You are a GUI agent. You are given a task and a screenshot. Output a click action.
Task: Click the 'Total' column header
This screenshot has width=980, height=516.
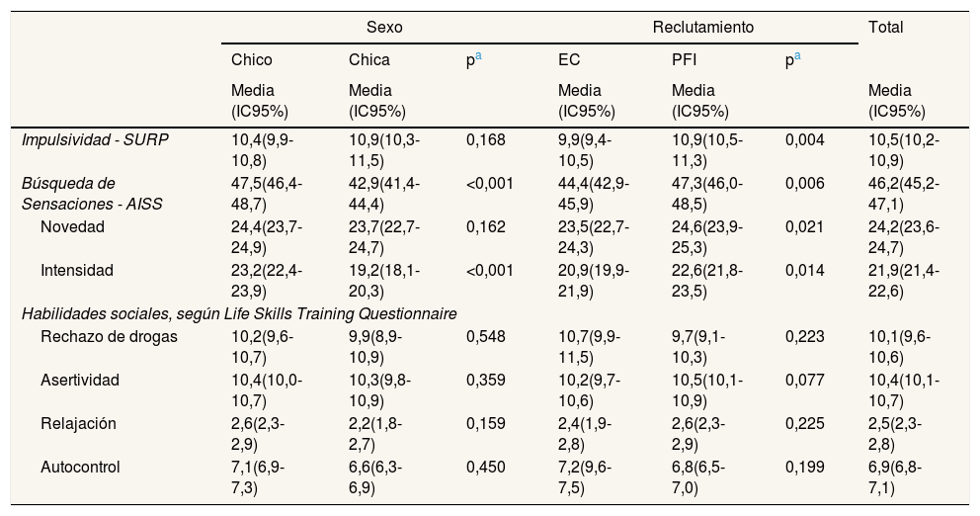tap(886, 28)
